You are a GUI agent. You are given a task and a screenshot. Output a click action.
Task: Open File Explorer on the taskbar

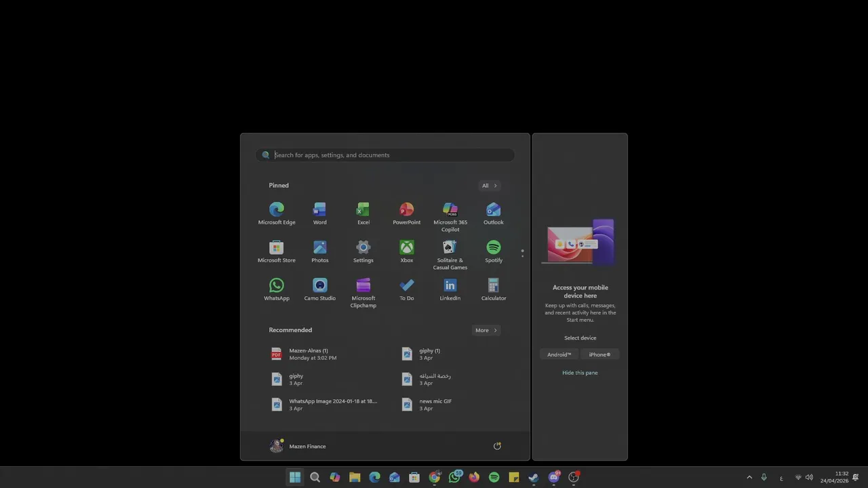(x=355, y=477)
